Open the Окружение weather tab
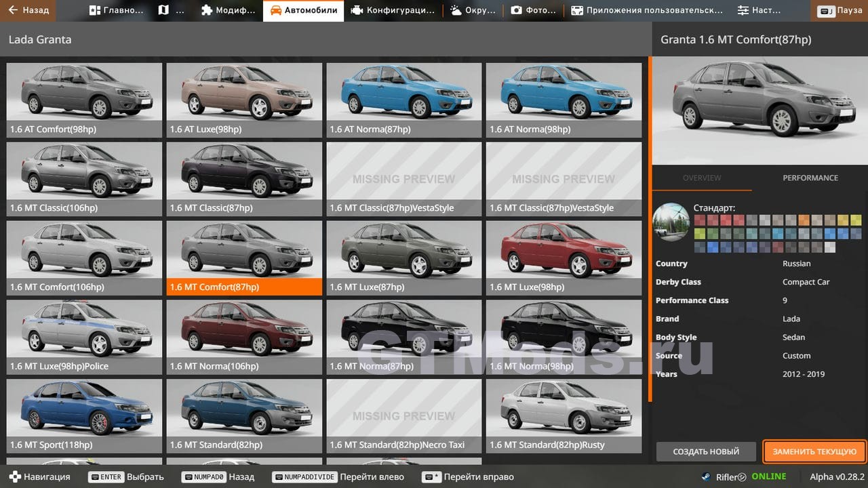This screenshot has width=868, height=488. tap(473, 10)
